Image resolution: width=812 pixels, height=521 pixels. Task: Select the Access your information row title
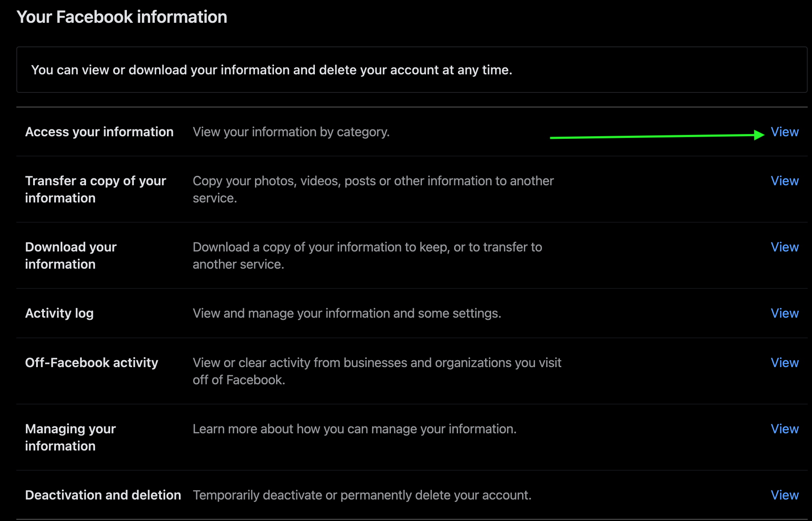(99, 132)
